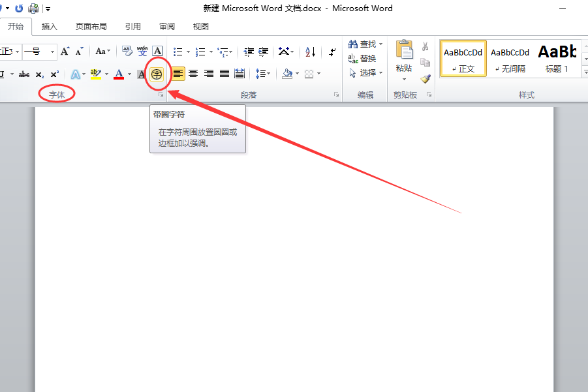Open the 引用 (References) tab
588x392 pixels.
coord(133,27)
